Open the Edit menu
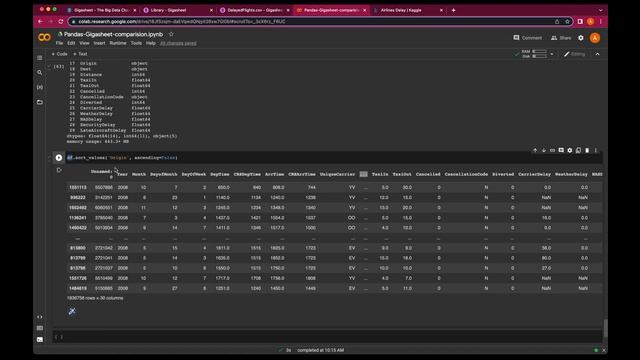 (x=71, y=43)
